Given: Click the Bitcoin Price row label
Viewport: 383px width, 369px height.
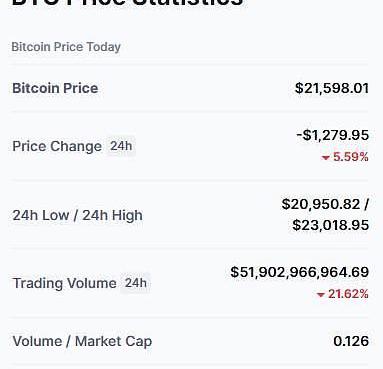Looking at the screenshot, I should coord(55,88).
